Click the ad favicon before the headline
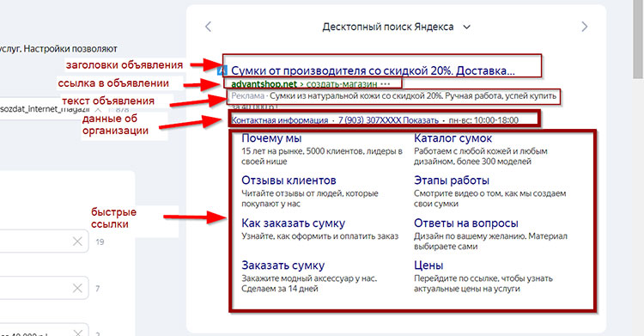The height and width of the screenshot is (336, 644). (222, 70)
